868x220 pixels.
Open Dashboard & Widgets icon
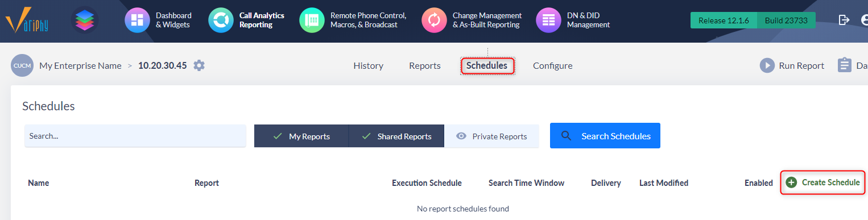(x=137, y=20)
